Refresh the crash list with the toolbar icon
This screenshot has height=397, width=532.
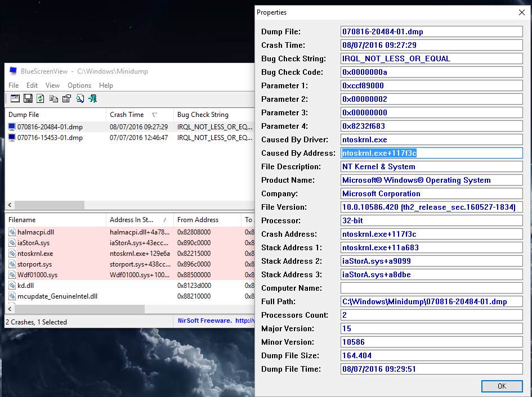(41, 98)
